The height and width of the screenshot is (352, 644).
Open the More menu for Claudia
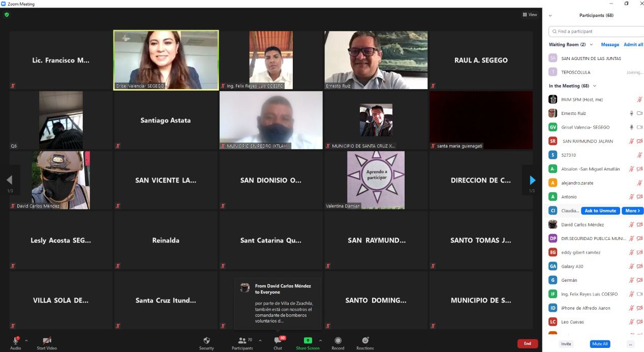click(632, 211)
